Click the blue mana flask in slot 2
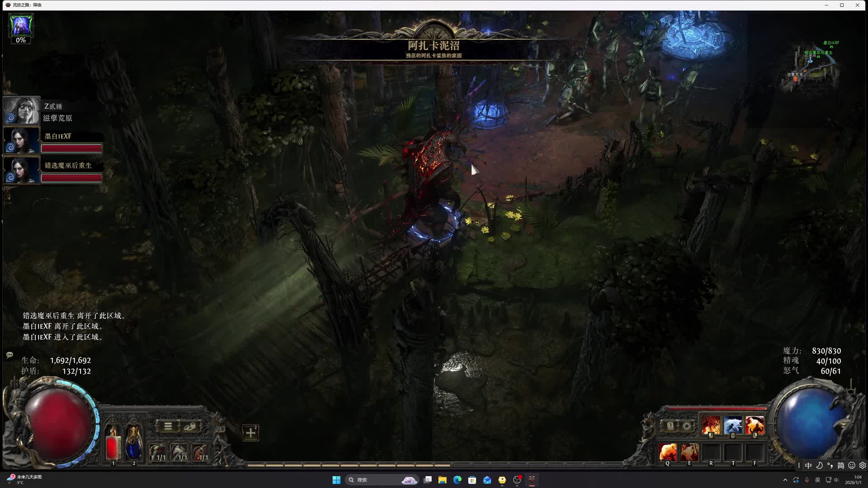The width and height of the screenshot is (868, 488). click(133, 444)
